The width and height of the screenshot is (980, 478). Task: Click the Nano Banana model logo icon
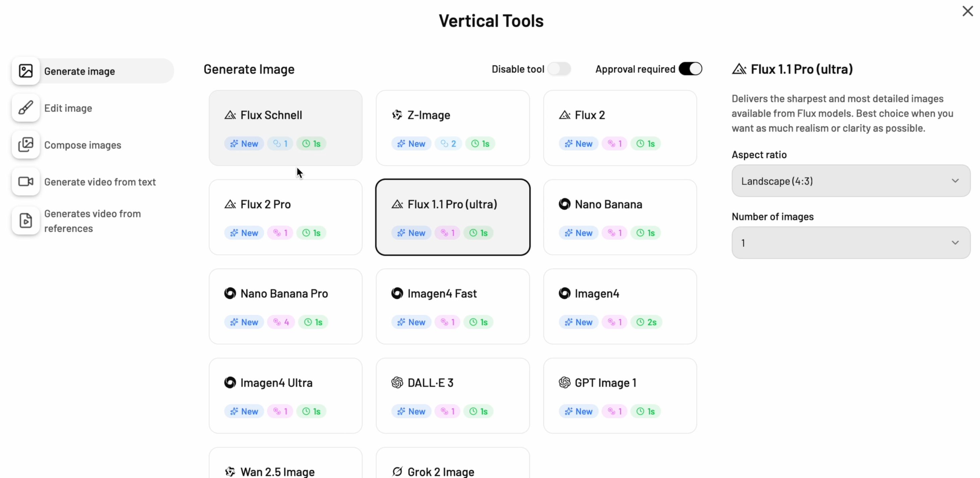[x=565, y=204]
